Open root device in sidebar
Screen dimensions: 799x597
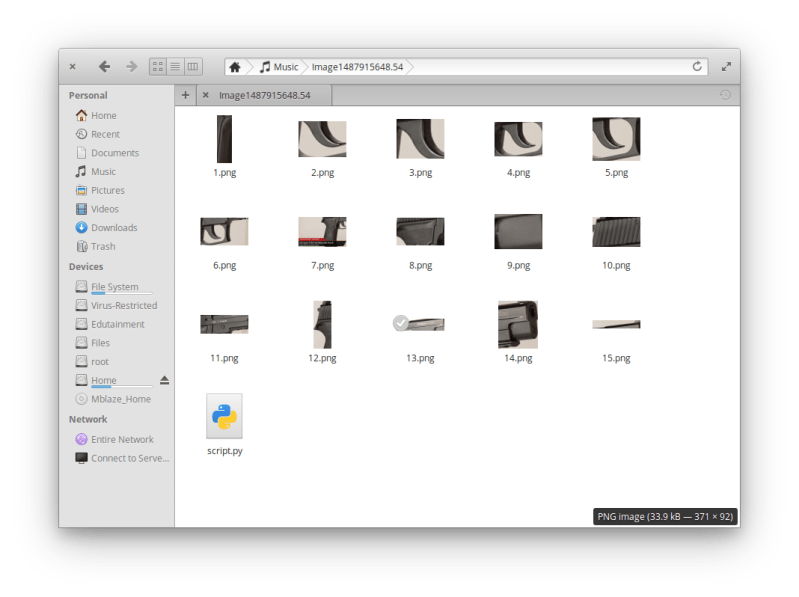92,362
